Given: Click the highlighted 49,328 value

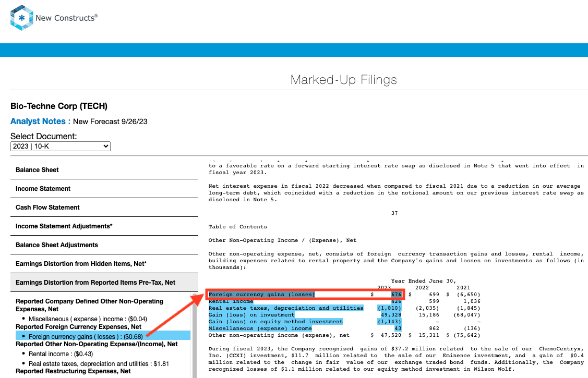Looking at the screenshot, I should click(x=391, y=315).
